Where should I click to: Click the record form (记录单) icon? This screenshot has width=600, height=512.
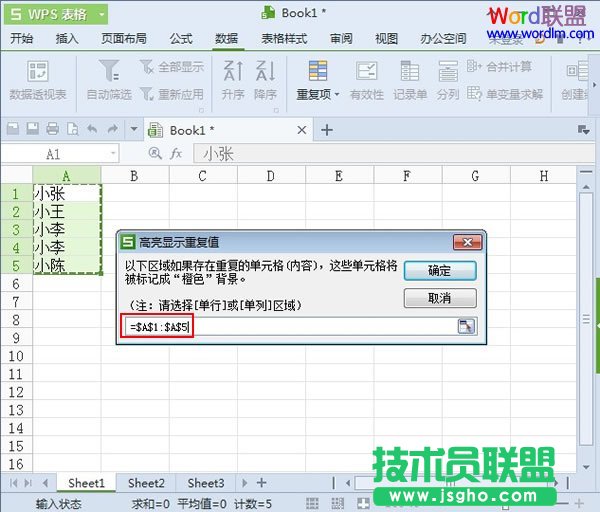(410, 71)
